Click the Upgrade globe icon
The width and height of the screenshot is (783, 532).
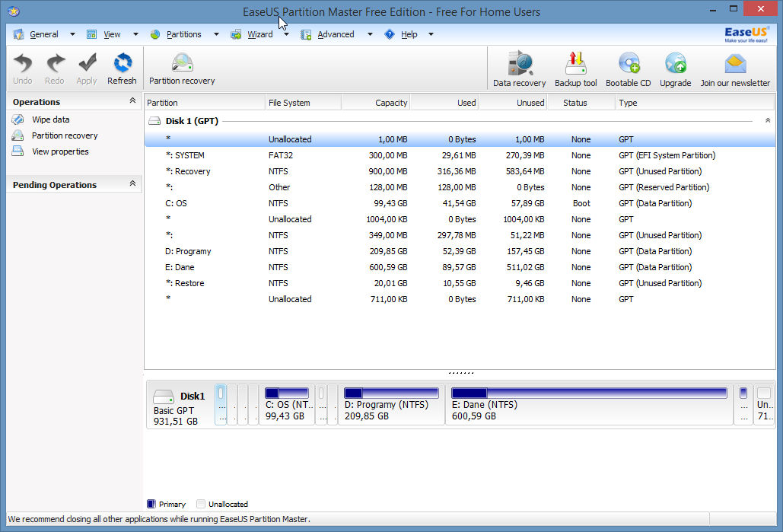tap(676, 64)
